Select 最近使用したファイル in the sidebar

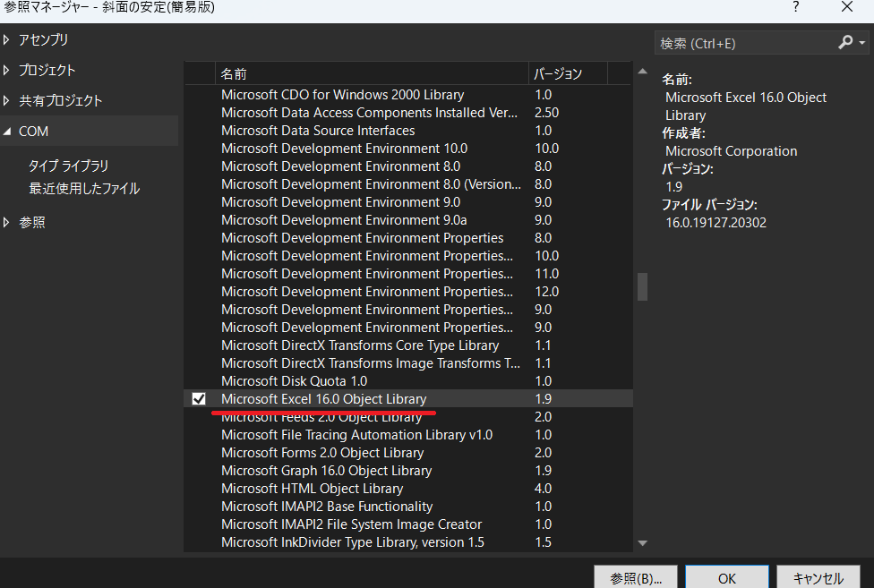(x=84, y=189)
